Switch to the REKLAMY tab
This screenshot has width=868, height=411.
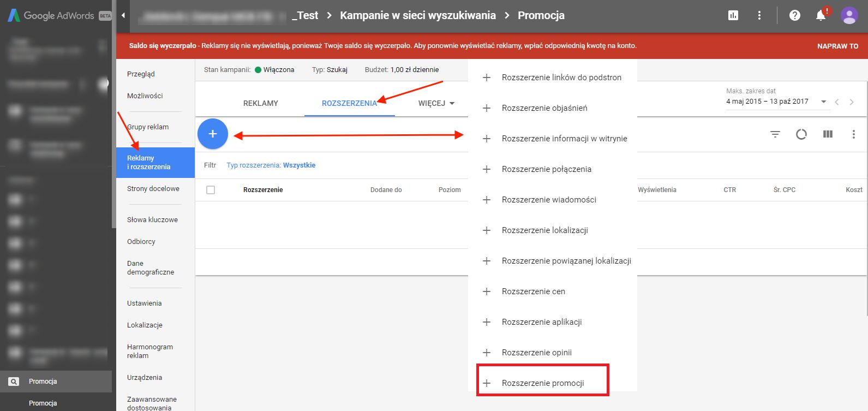click(x=261, y=103)
